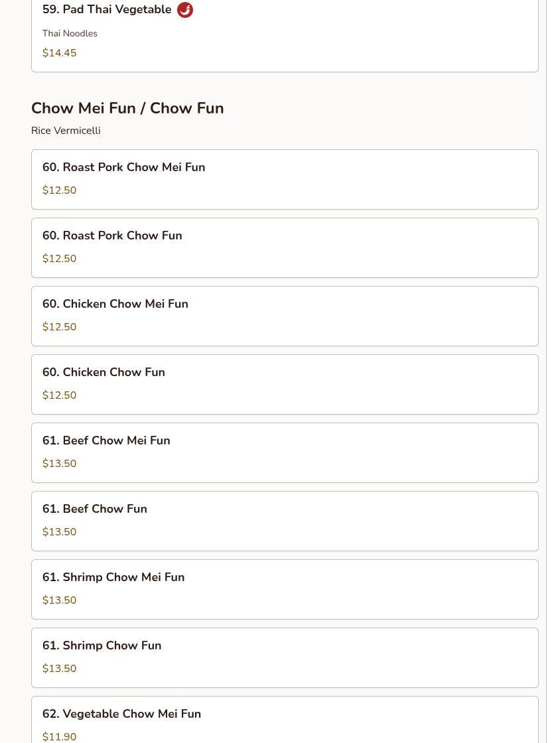Click the spicy chili icon beside Pad Thai Vegetable
560x743 pixels.
tap(184, 9)
